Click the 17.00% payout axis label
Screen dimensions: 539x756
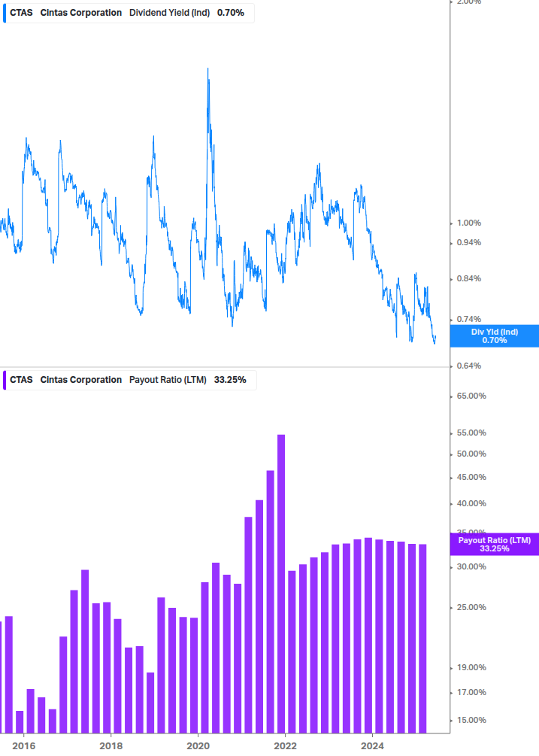click(471, 692)
